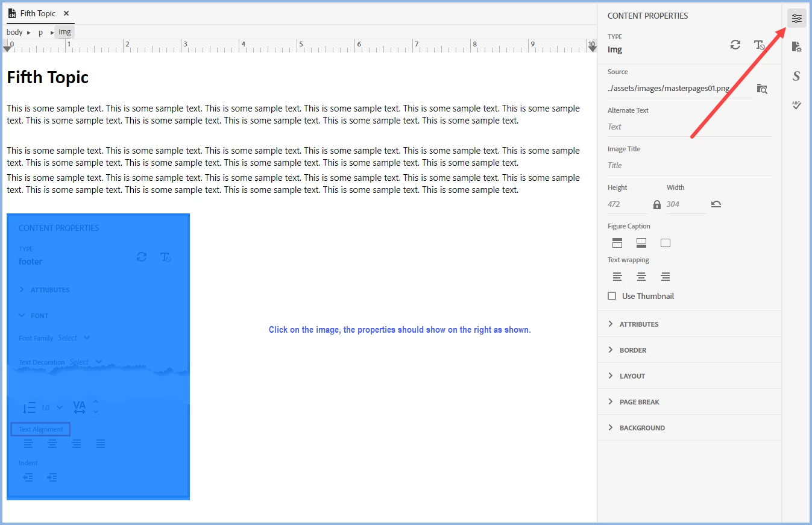Open the Topic Properties panel icon
Screen dimensions: 812x525
point(796,47)
